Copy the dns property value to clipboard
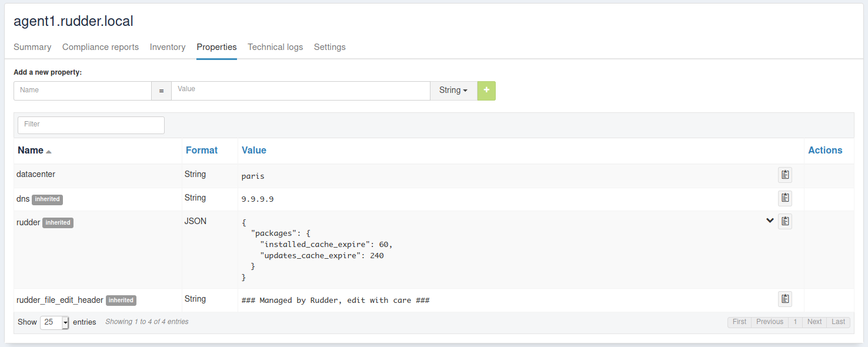 [784, 198]
